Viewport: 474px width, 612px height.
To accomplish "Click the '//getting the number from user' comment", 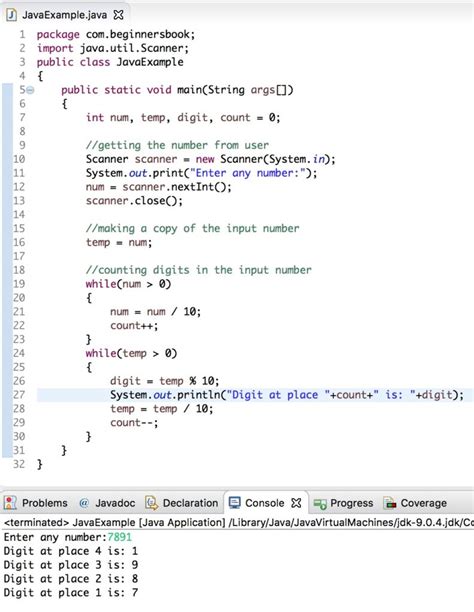I will (x=177, y=146).
